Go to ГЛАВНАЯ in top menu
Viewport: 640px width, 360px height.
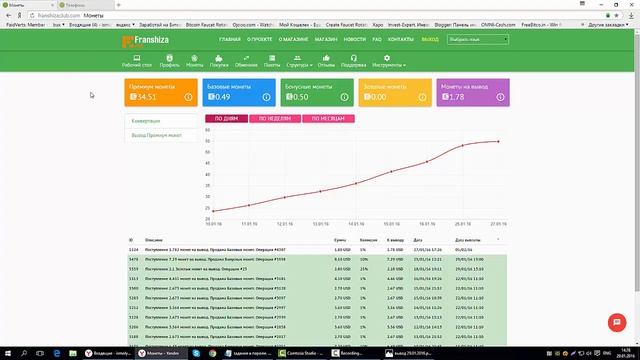pyautogui.click(x=229, y=40)
